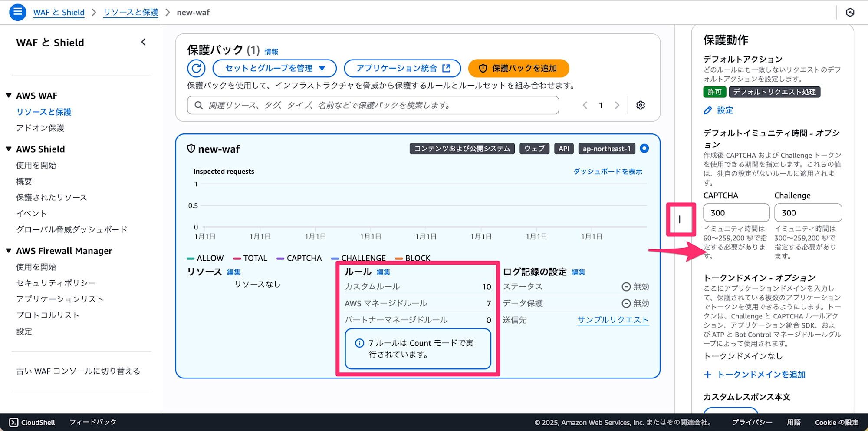Click ダッシュボードを表示 link
The image size is (868, 431).
click(608, 172)
